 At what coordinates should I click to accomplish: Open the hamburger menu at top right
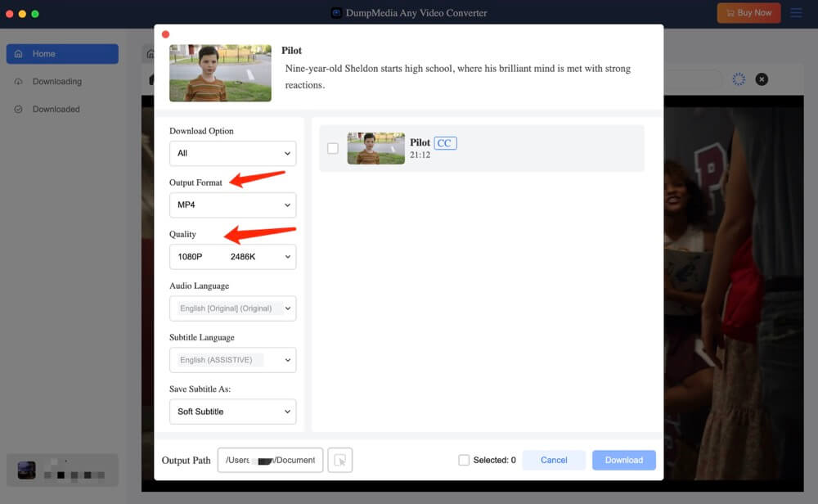pyautogui.click(x=796, y=12)
